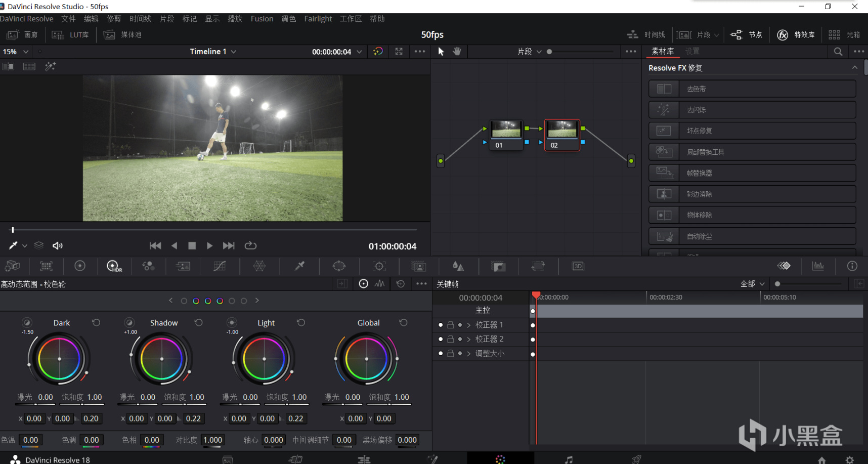Open the LUT库 panel button
Screen dimensions: 868x464
[71, 35]
